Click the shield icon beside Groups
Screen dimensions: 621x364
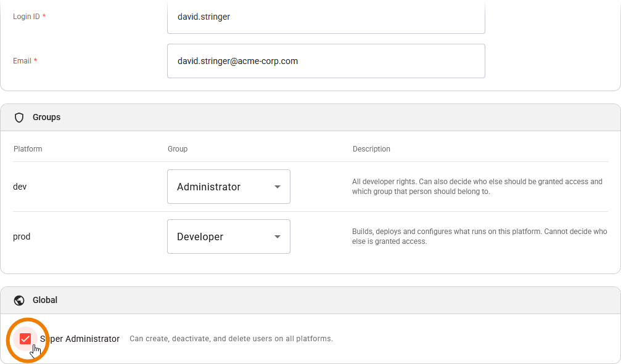19,118
